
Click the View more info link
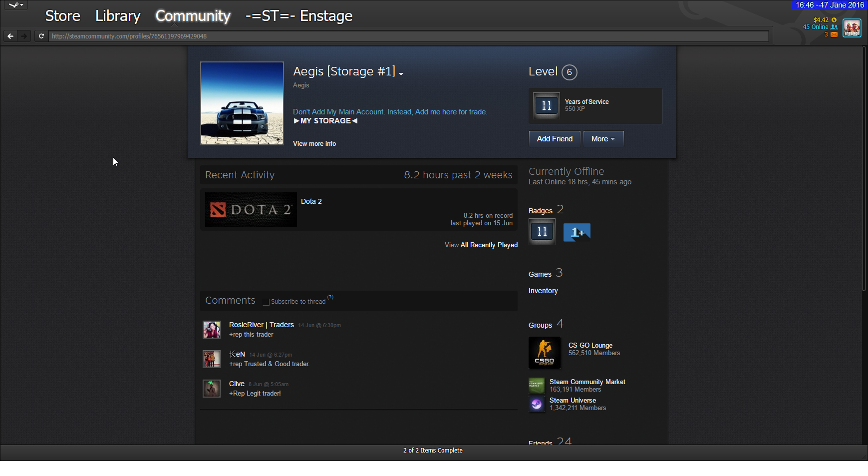point(314,144)
